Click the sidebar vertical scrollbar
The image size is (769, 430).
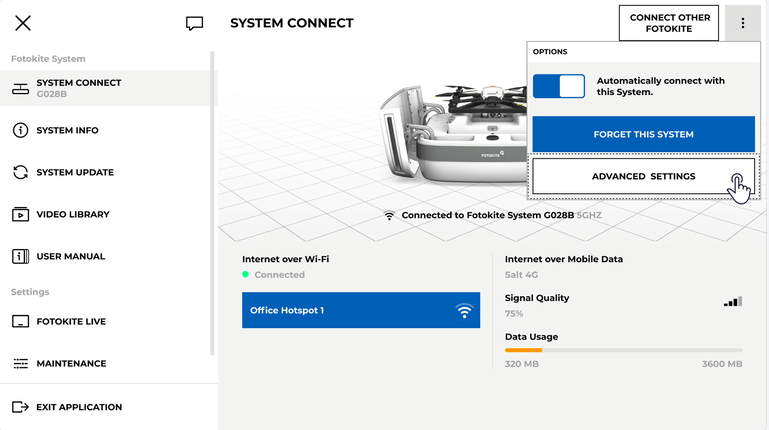212,200
